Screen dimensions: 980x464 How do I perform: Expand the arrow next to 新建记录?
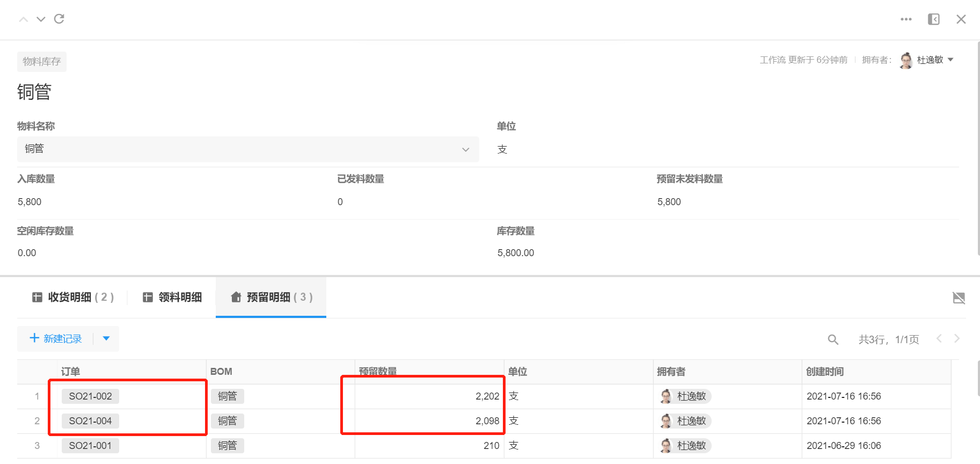[106, 338]
